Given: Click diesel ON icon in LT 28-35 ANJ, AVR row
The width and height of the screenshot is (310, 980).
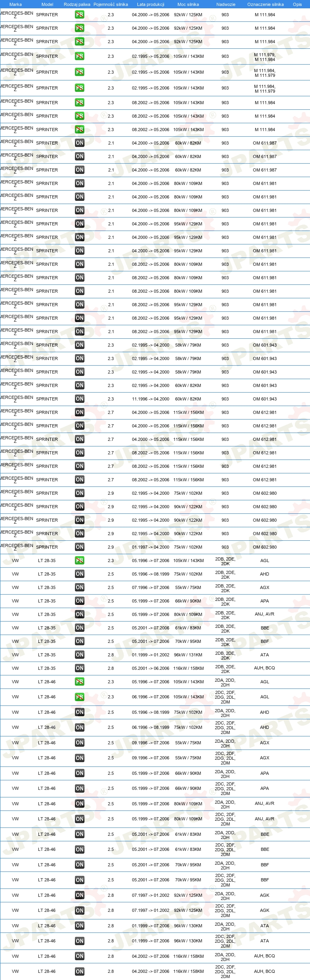Looking at the screenshot, I should 80,614.
